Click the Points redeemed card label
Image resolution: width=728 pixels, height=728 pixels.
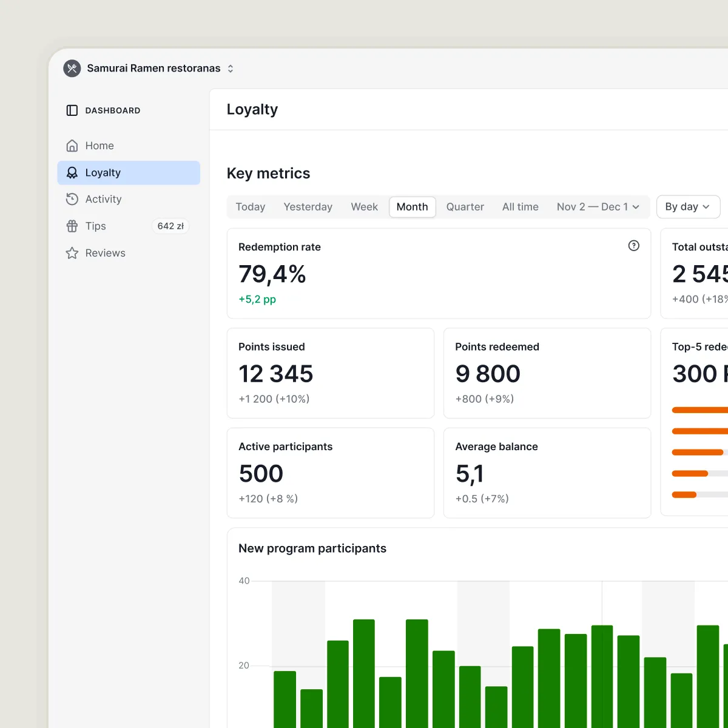497,347
